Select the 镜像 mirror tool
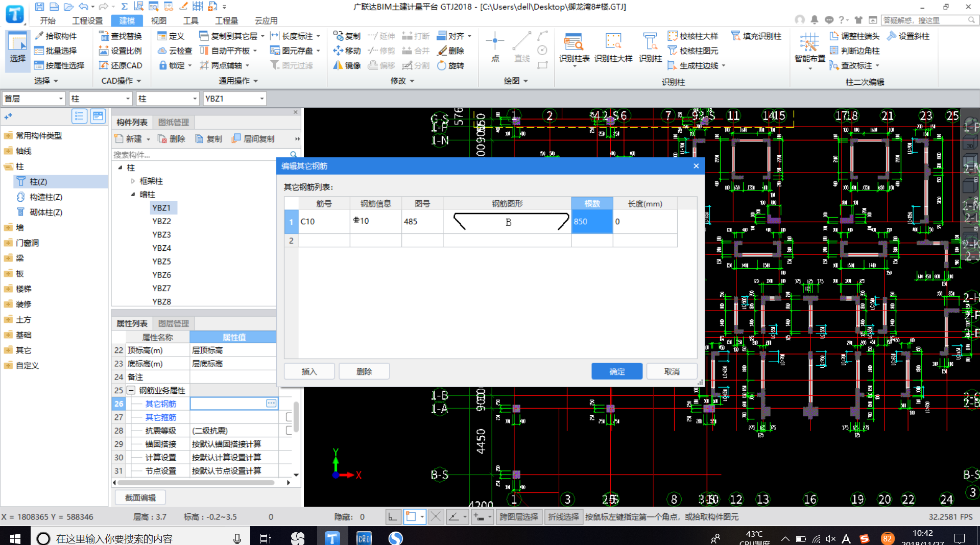Image resolution: width=980 pixels, height=545 pixels. coord(347,65)
